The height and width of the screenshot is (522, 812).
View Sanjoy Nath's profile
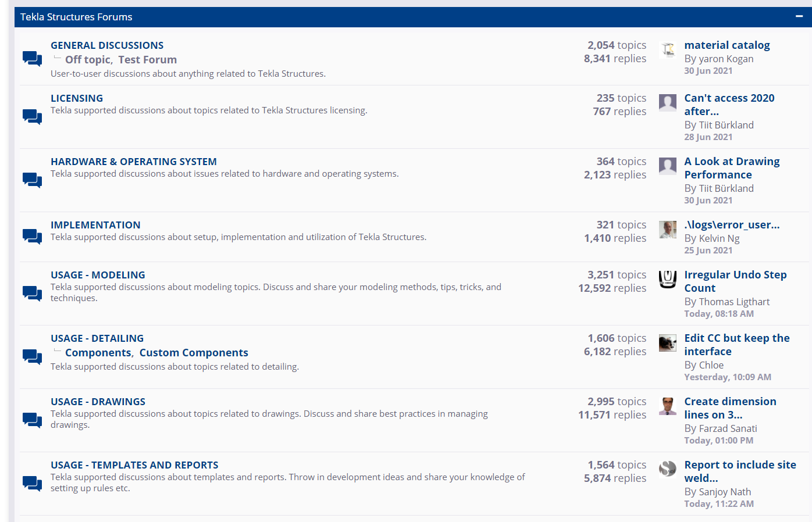725,492
